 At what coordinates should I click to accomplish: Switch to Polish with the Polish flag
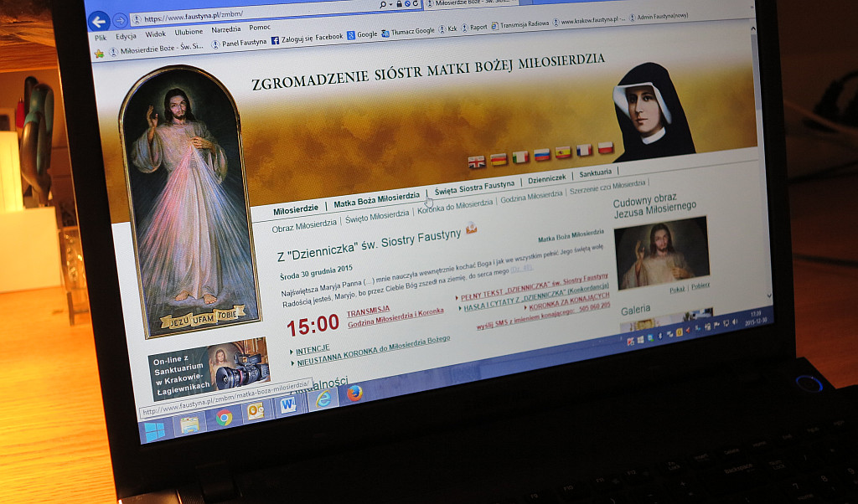[605, 147]
